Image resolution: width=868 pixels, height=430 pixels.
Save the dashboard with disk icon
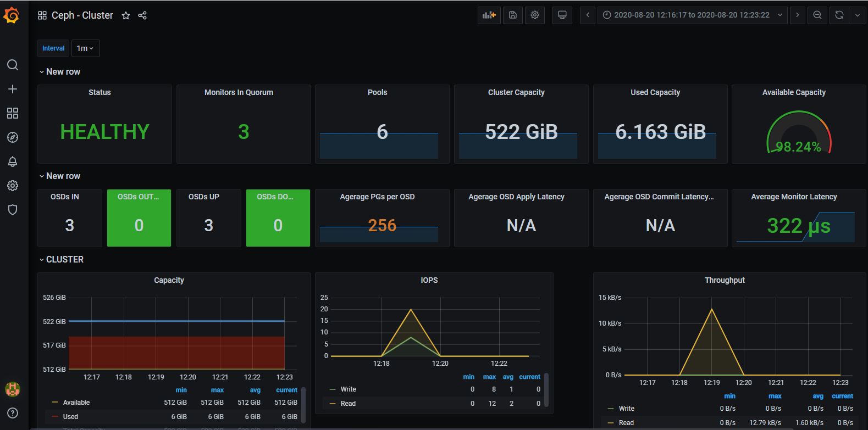(x=513, y=15)
